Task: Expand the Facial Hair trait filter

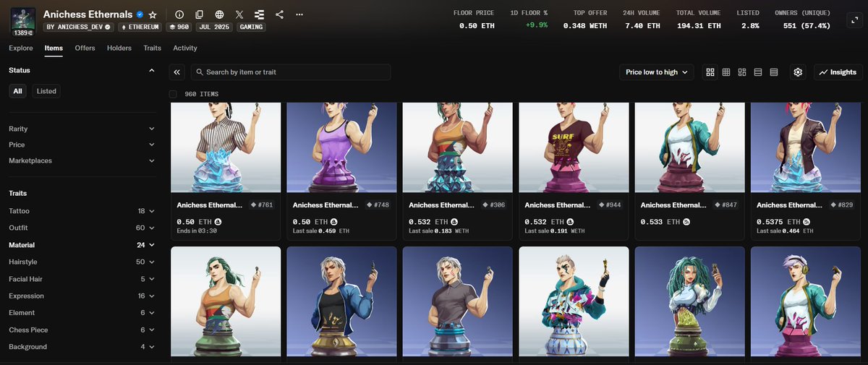Action: point(82,279)
